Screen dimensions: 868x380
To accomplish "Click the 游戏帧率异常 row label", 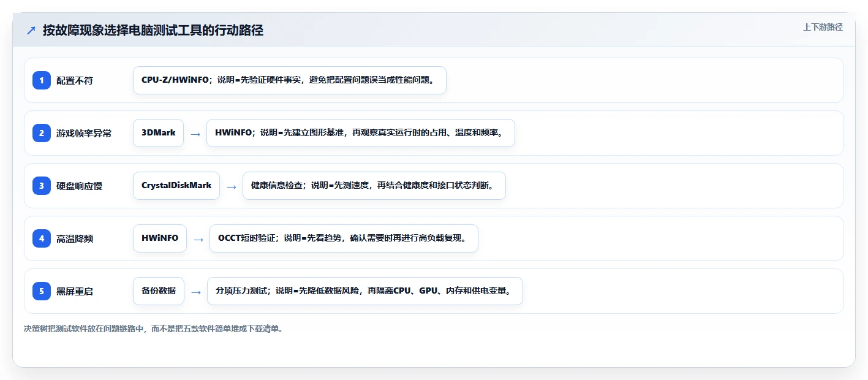I will pyautogui.click(x=84, y=133).
